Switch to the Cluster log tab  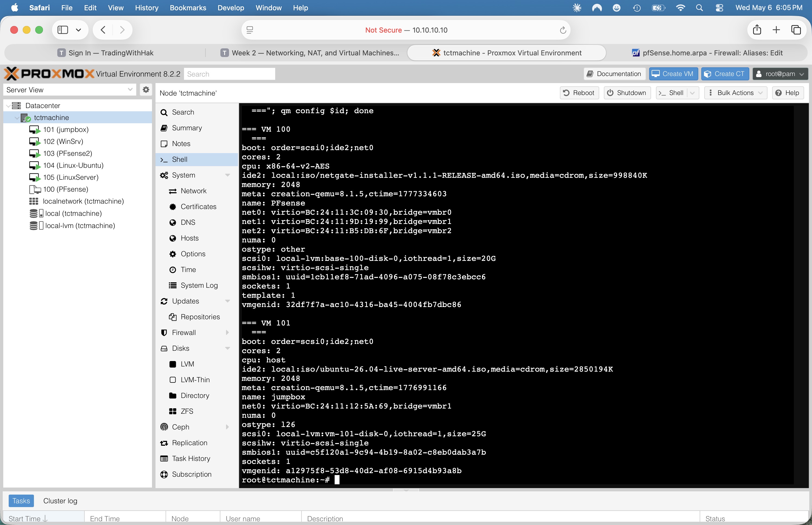point(60,501)
